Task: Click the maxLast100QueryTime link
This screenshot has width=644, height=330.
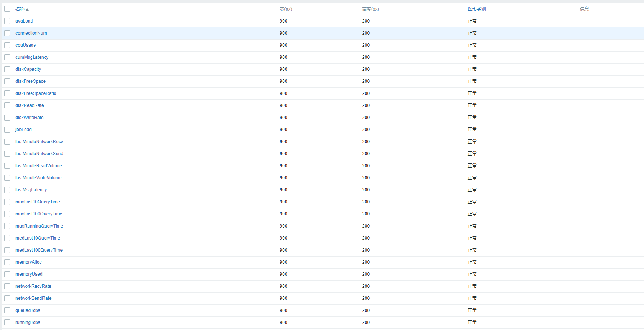Action: tap(39, 214)
